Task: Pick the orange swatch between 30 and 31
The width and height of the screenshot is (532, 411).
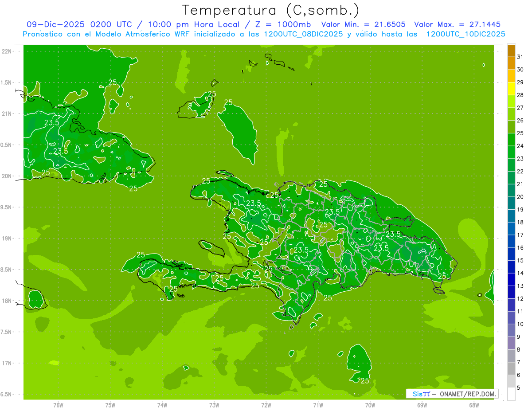Action: [x=511, y=63]
